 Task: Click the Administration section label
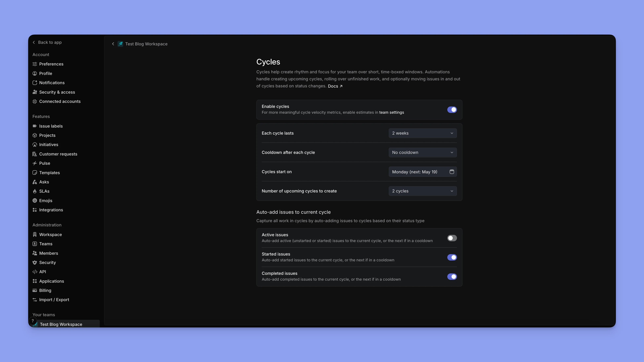click(47, 225)
